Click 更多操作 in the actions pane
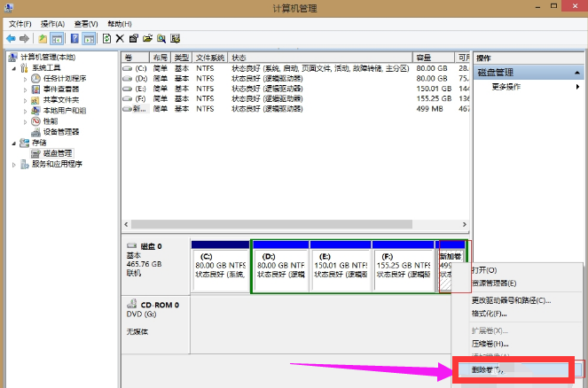This screenshot has width=588, height=388. 506,87
